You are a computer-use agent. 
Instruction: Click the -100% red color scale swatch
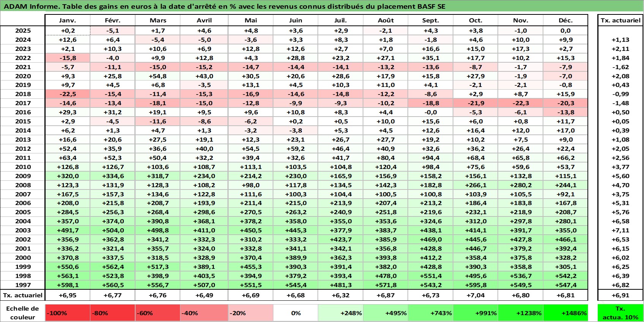68,313
